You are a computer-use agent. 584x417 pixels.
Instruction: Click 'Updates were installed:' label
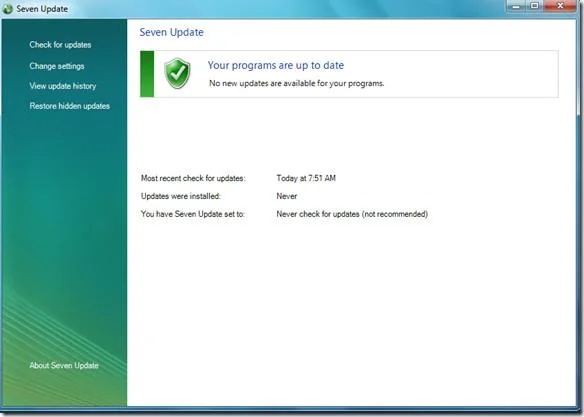pos(181,196)
